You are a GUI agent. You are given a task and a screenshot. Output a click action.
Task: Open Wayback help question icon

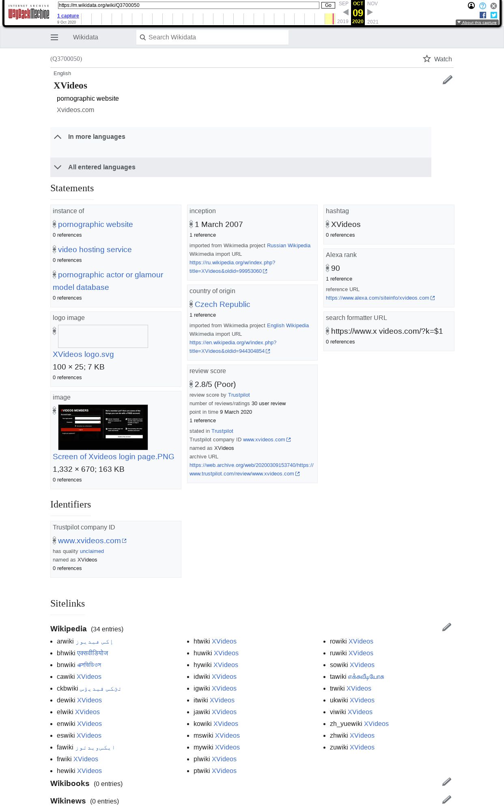(x=482, y=6)
